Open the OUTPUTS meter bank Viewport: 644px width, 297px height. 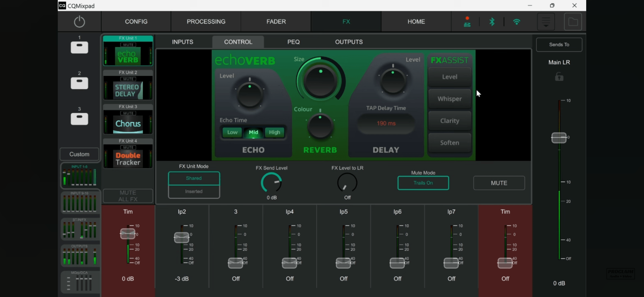(x=80, y=255)
